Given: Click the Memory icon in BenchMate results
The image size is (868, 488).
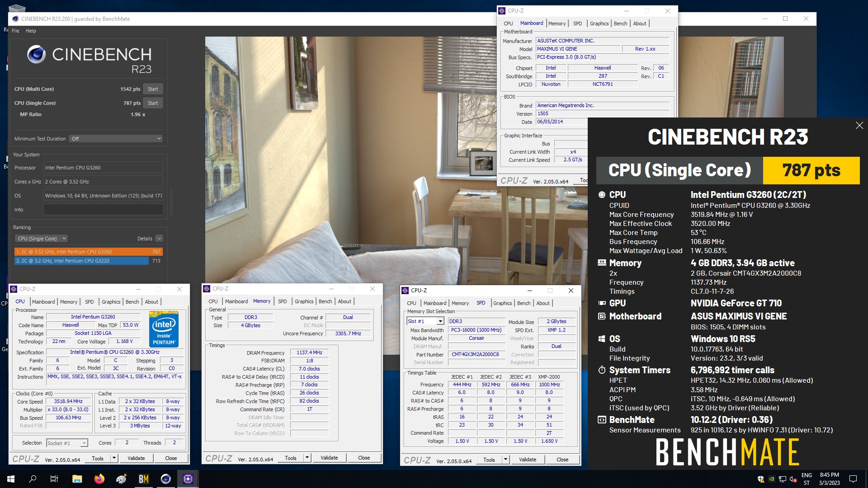Looking at the screenshot, I should (x=602, y=263).
